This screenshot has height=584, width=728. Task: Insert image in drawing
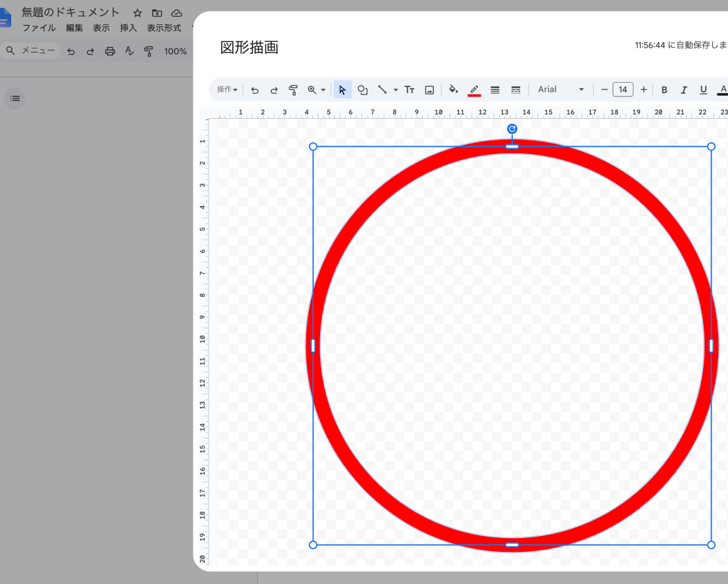pos(430,90)
